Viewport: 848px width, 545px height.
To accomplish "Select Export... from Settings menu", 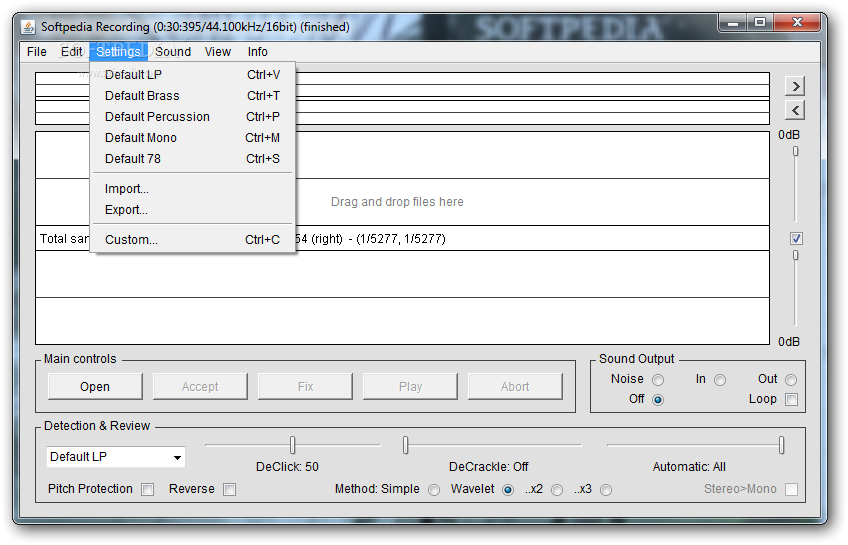I will click(193, 210).
